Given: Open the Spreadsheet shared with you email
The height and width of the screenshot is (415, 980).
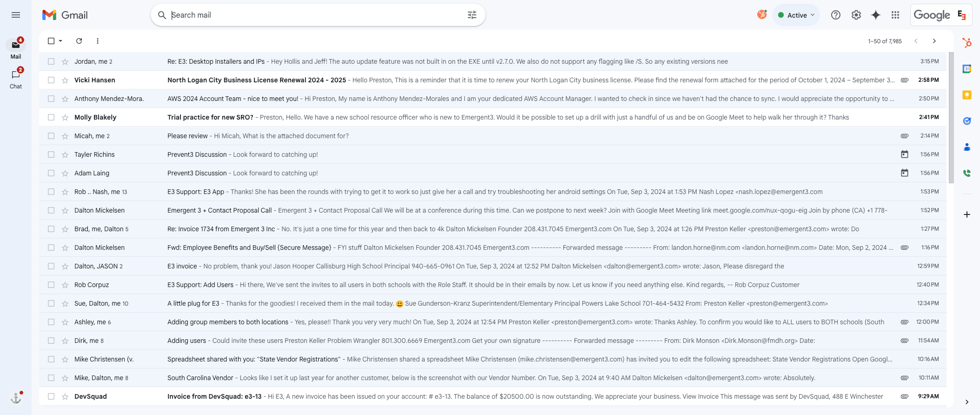Looking at the screenshot, I should click(493, 359).
